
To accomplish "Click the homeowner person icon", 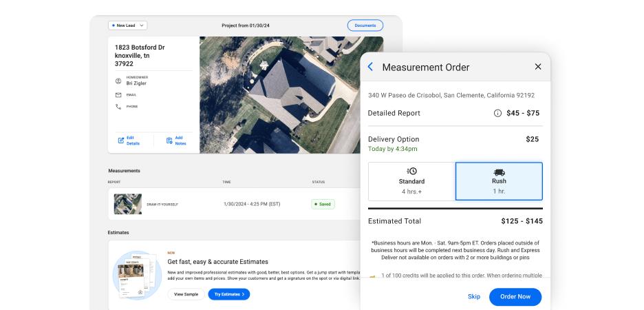I will [118, 81].
